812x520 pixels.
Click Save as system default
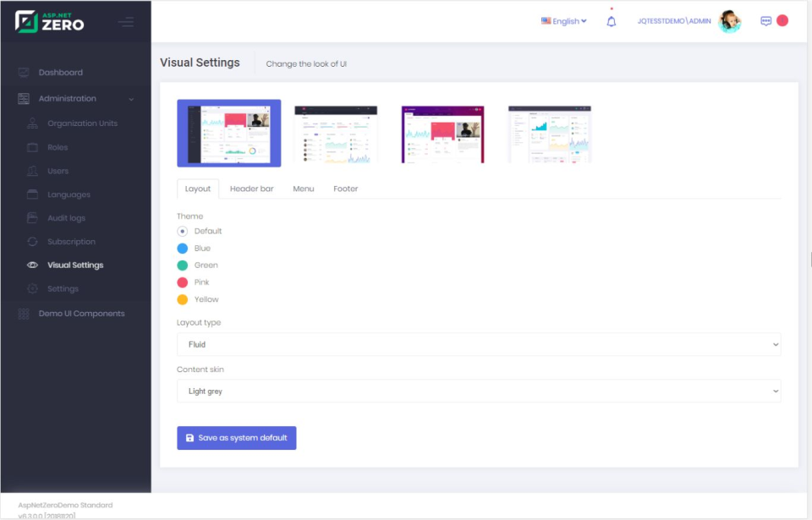point(236,438)
